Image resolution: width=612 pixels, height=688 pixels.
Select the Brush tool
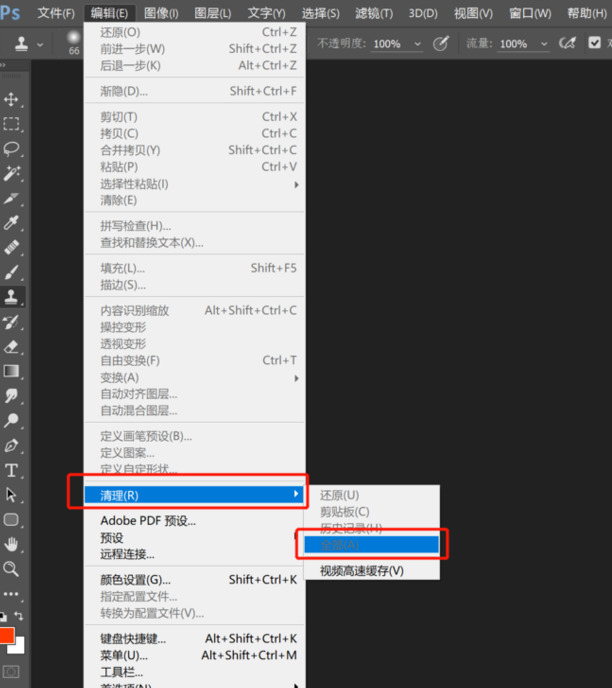pos(11,272)
